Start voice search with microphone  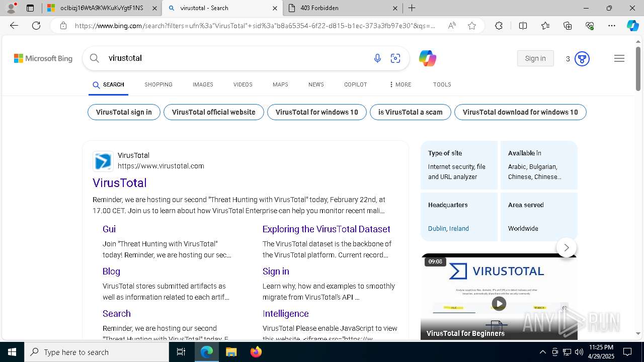[377, 58]
